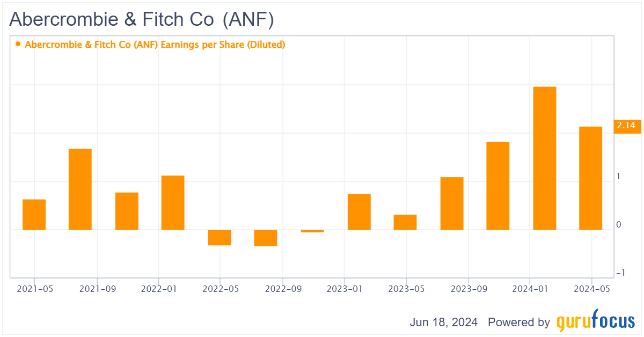Viewport: 644px width, 337px height.
Task: Click the tallest orange bar in the chart
Action: click(544, 158)
